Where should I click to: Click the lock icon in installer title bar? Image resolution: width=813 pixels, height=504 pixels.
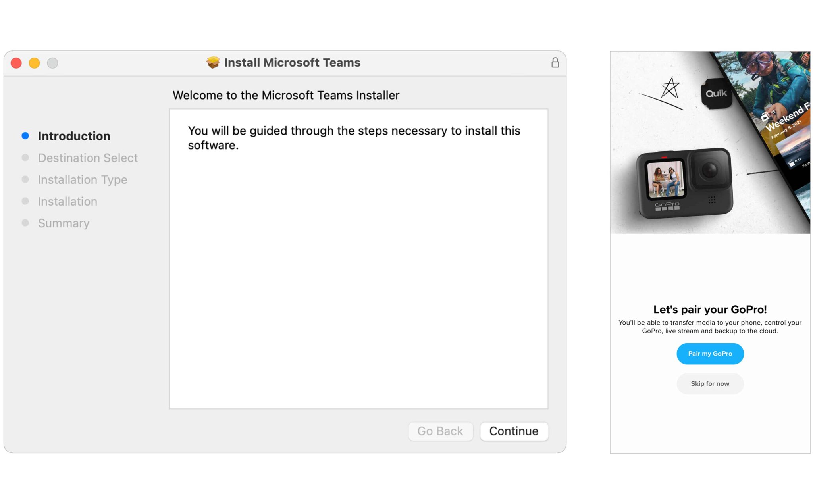(555, 63)
